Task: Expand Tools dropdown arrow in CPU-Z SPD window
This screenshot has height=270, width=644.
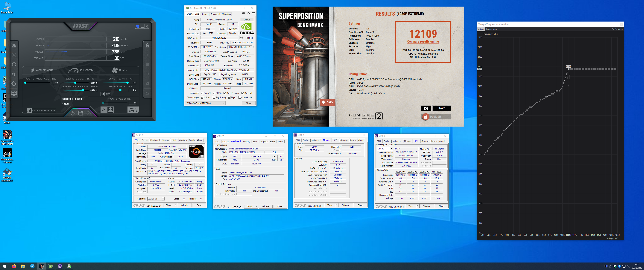Action: (418, 206)
